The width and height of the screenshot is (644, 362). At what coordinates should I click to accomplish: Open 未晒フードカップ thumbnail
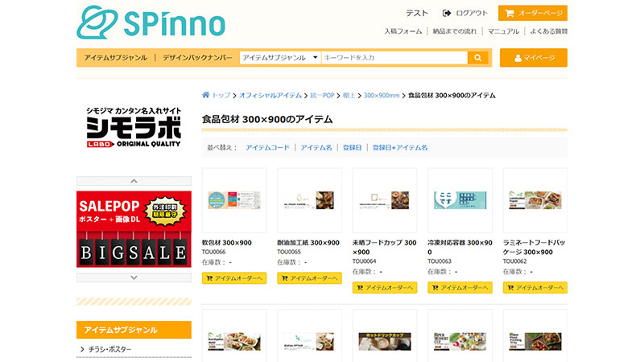pyautogui.click(x=385, y=200)
